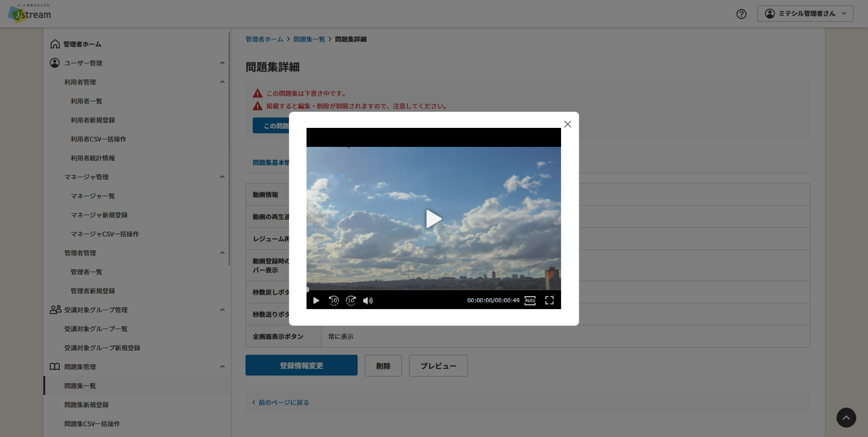Click the sidebar vertical scrollbar
This screenshot has height=437, width=868.
(x=229, y=149)
